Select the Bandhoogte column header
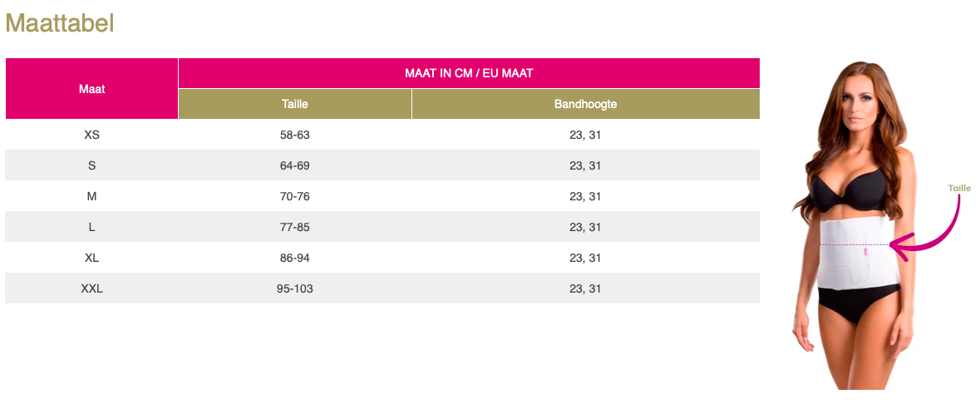 (x=585, y=104)
